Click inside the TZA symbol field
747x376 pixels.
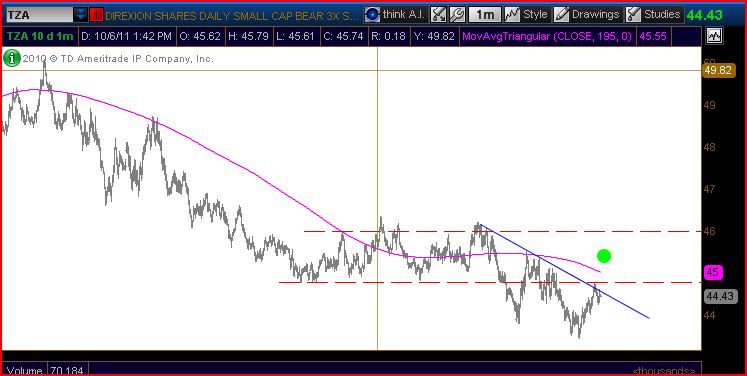click(40, 15)
